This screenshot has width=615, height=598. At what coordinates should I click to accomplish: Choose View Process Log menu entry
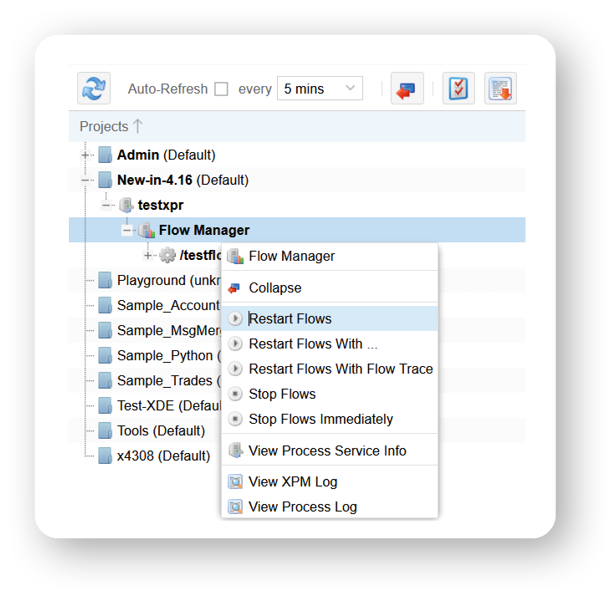click(x=329, y=507)
